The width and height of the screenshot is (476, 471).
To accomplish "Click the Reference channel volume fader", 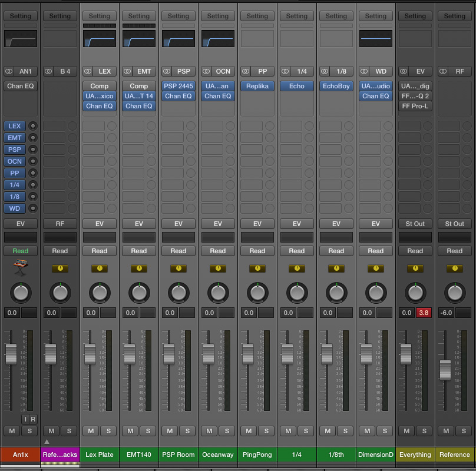I will [445, 370].
